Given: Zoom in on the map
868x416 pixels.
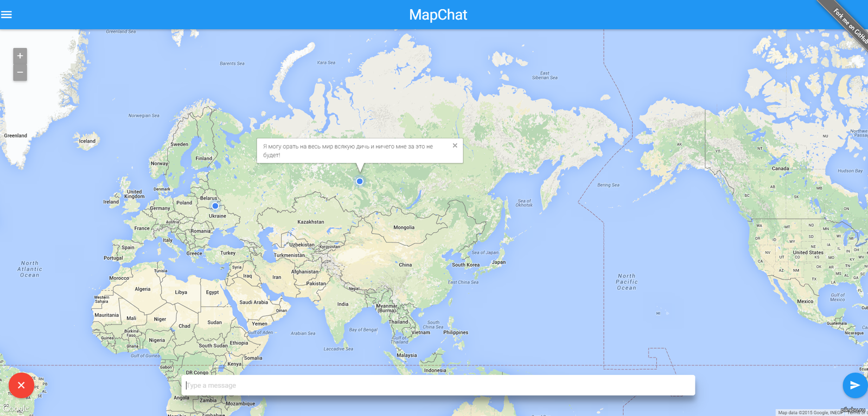Looking at the screenshot, I should click(x=20, y=56).
